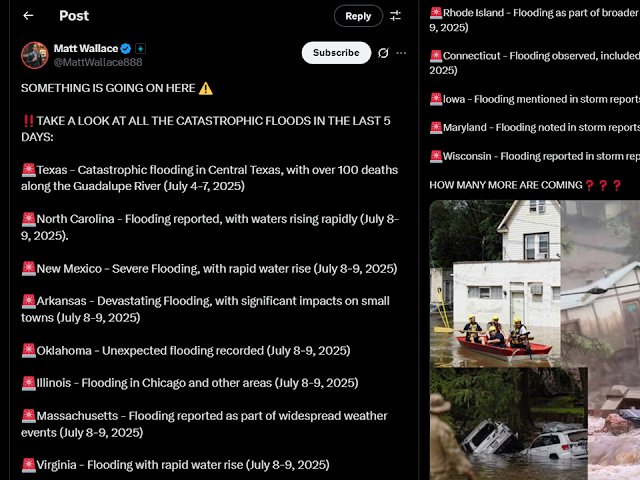
Task: Click the warning sign emoji after HERE
Action: point(206,88)
